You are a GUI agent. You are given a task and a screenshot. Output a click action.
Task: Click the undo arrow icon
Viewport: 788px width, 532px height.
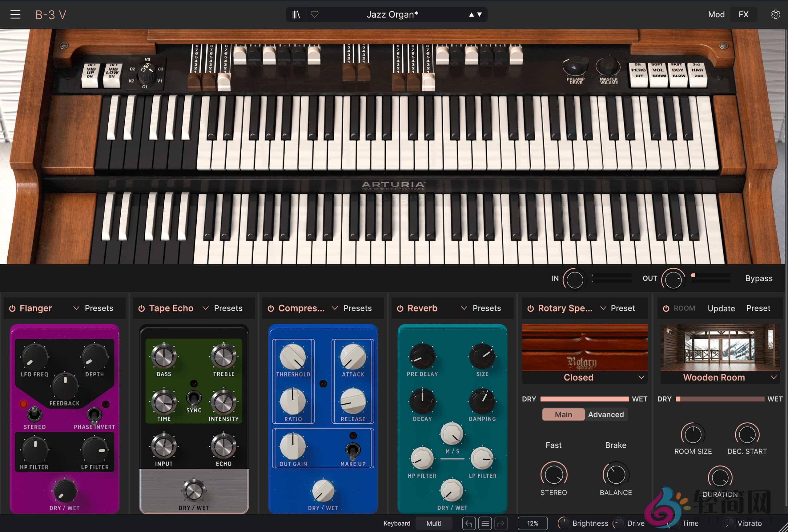pyautogui.click(x=468, y=523)
